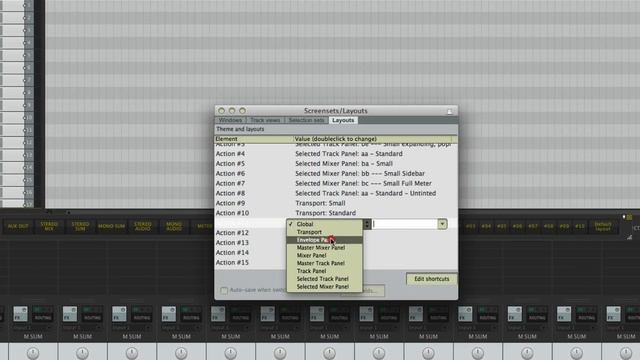Select the MONO SUM toolbar button
This screenshot has width=640, height=360.
coord(111,226)
